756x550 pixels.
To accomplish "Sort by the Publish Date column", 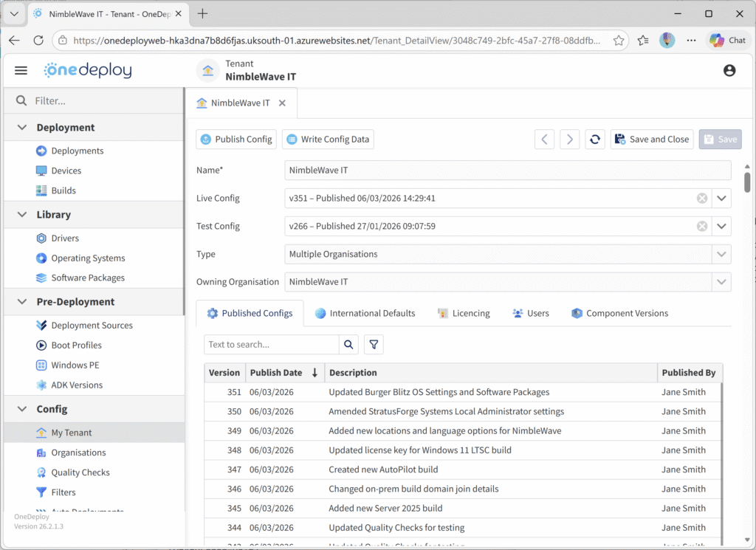I will (284, 373).
